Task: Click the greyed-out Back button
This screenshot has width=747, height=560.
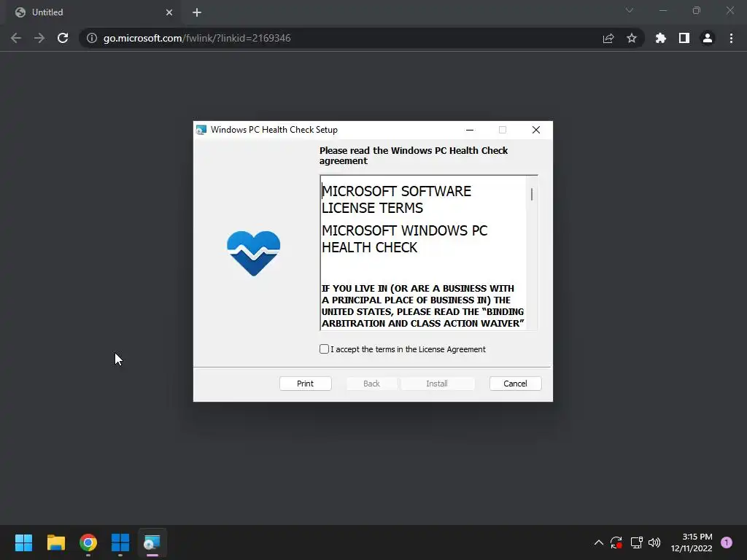Action: point(371,384)
